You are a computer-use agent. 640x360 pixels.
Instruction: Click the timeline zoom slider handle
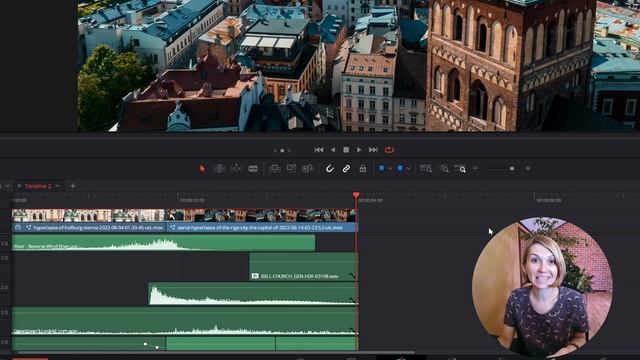[512, 168]
